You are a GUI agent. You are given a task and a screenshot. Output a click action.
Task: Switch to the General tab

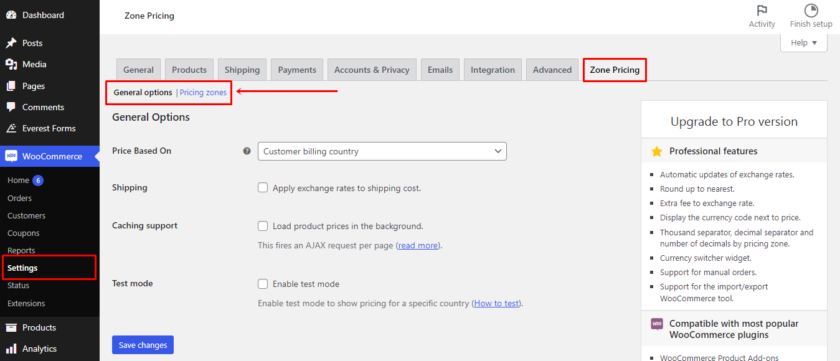138,70
